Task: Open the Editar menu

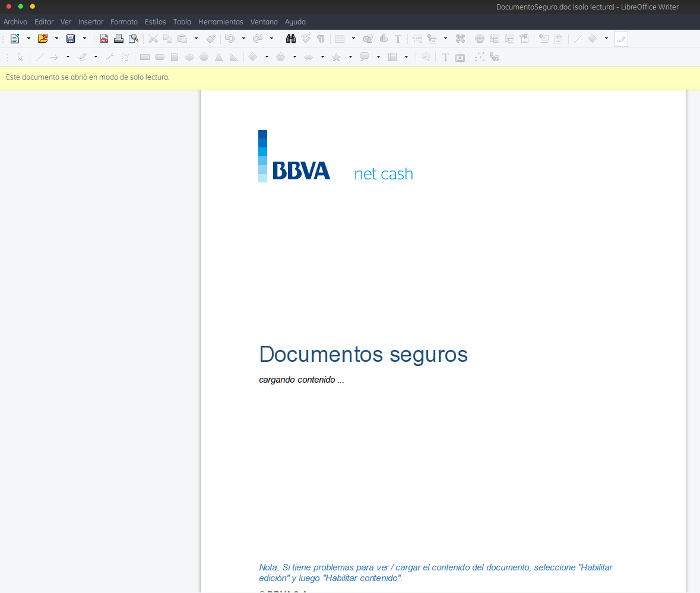Action: 44,22
